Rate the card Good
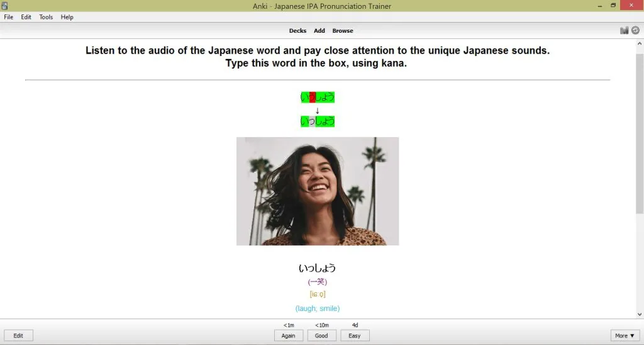This screenshot has width=644, height=345. [x=321, y=336]
